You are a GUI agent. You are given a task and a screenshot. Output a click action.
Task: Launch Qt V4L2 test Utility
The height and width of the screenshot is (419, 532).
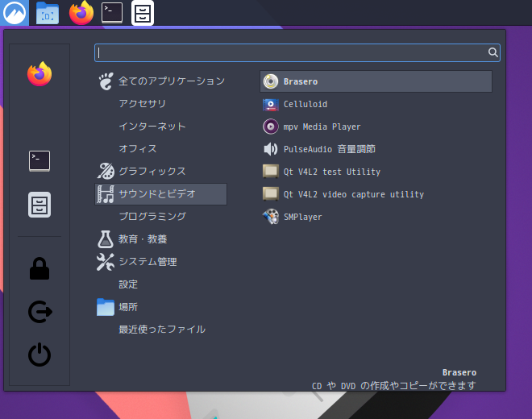(x=376, y=172)
